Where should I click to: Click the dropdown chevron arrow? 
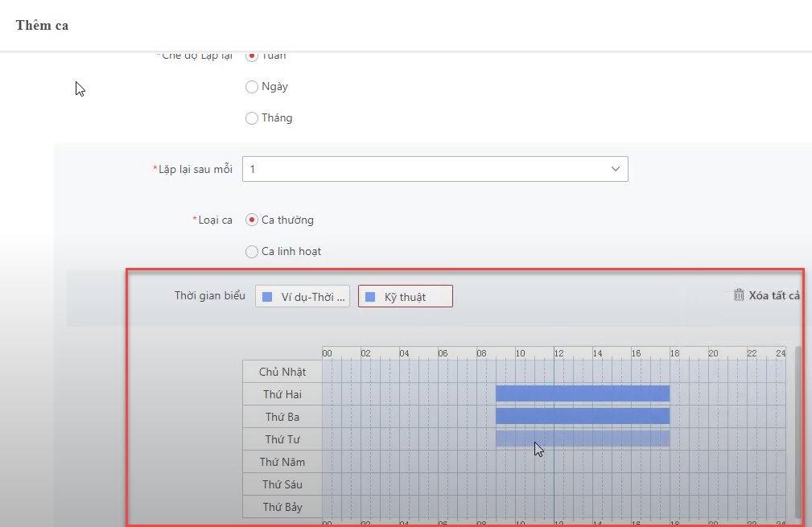(x=616, y=169)
